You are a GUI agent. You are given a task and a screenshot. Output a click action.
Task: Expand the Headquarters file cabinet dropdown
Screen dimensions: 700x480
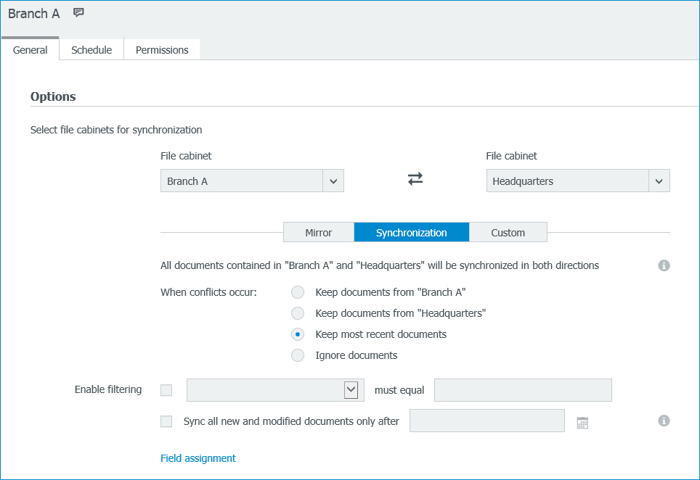[658, 181]
